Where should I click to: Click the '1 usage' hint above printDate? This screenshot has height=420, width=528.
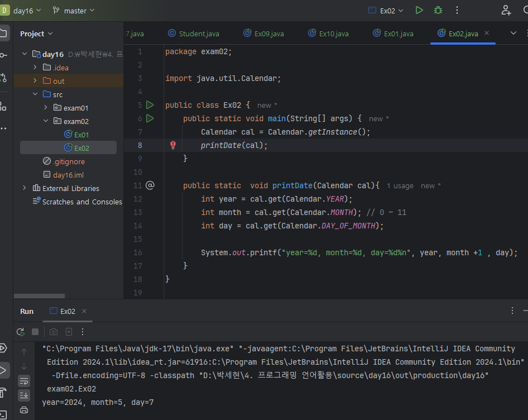(400, 186)
